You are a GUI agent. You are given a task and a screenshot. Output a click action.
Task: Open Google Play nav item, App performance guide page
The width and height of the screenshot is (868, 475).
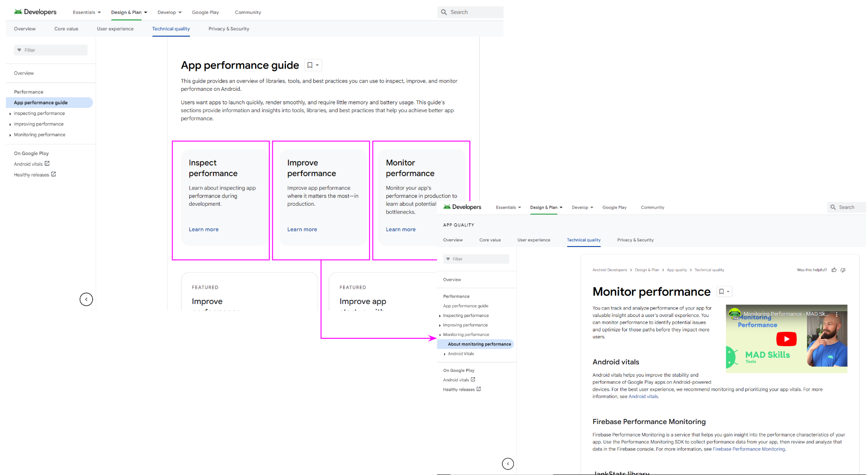coord(206,13)
